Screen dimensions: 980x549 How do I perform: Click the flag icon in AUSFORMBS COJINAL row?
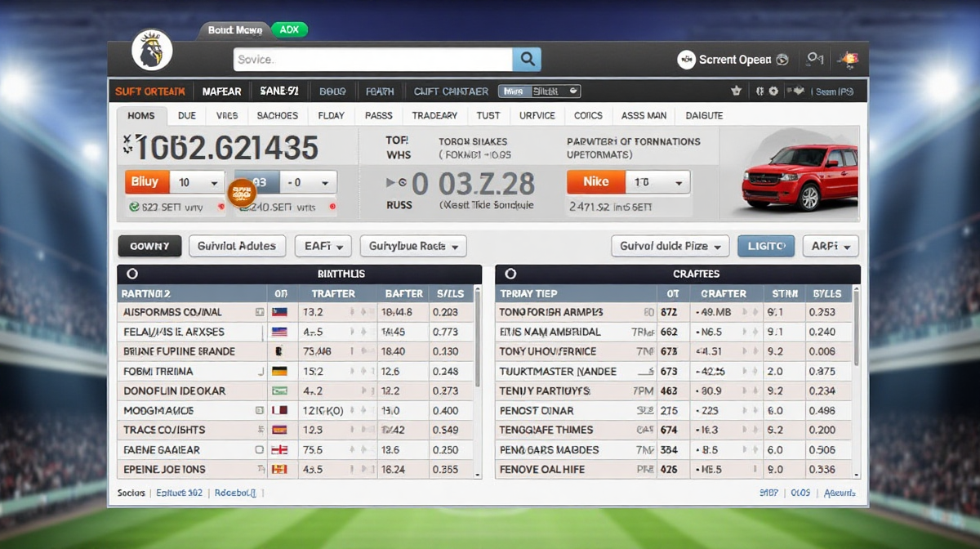coord(279,312)
